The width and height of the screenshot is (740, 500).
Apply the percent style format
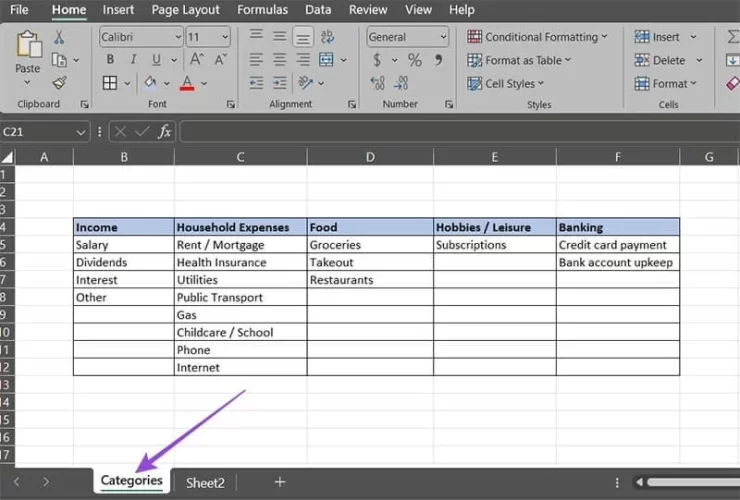[x=414, y=60]
